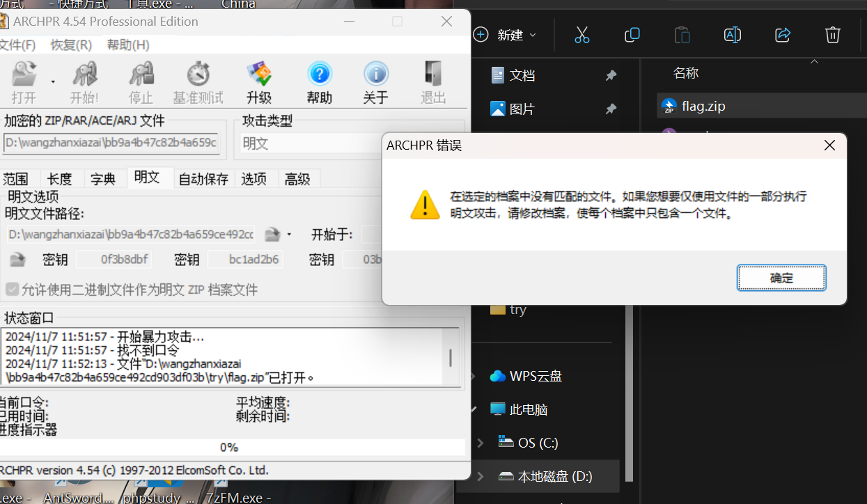Click the encrypted archive file path field
The image size is (867, 504).
[111, 143]
